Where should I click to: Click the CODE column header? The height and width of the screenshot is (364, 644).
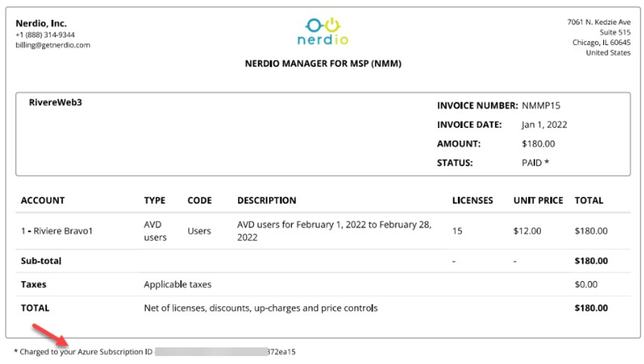200,201
